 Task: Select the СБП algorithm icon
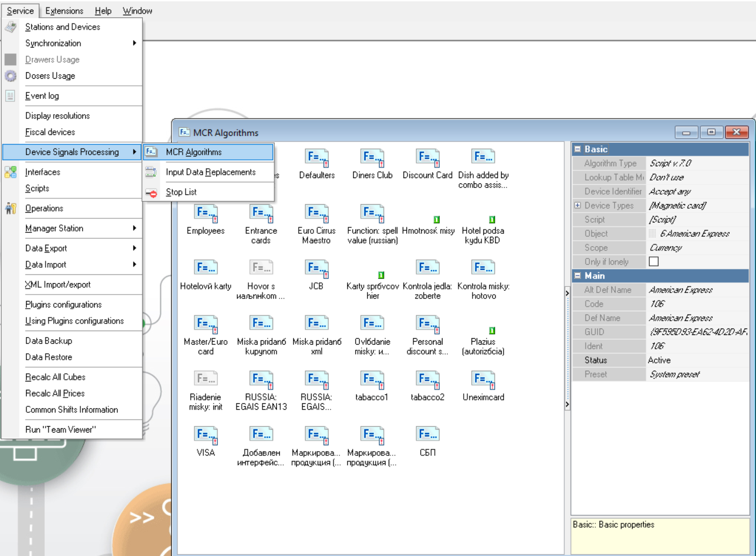click(427, 435)
